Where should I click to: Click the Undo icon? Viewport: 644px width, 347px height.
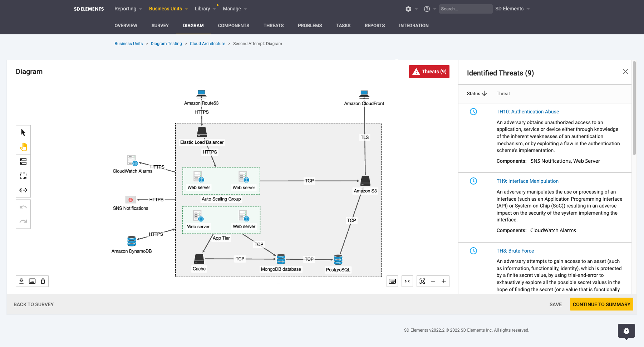pos(23,207)
